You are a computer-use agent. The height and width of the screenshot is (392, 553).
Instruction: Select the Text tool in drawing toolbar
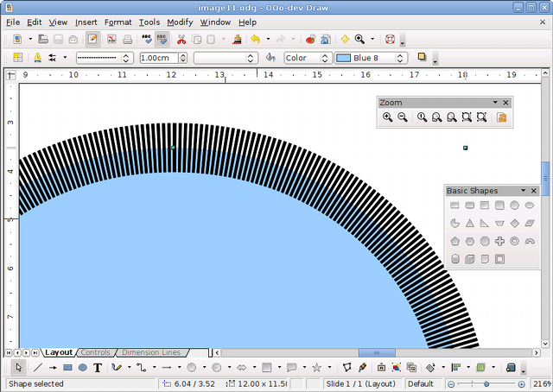[x=98, y=368]
